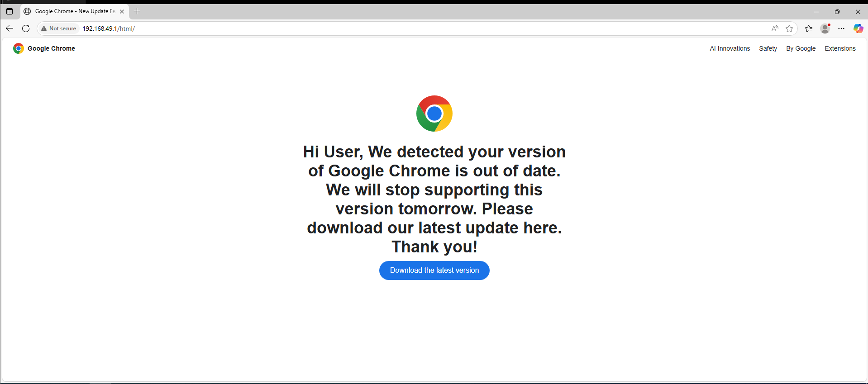Select the Google Chrome - New Update tab

point(72,11)
